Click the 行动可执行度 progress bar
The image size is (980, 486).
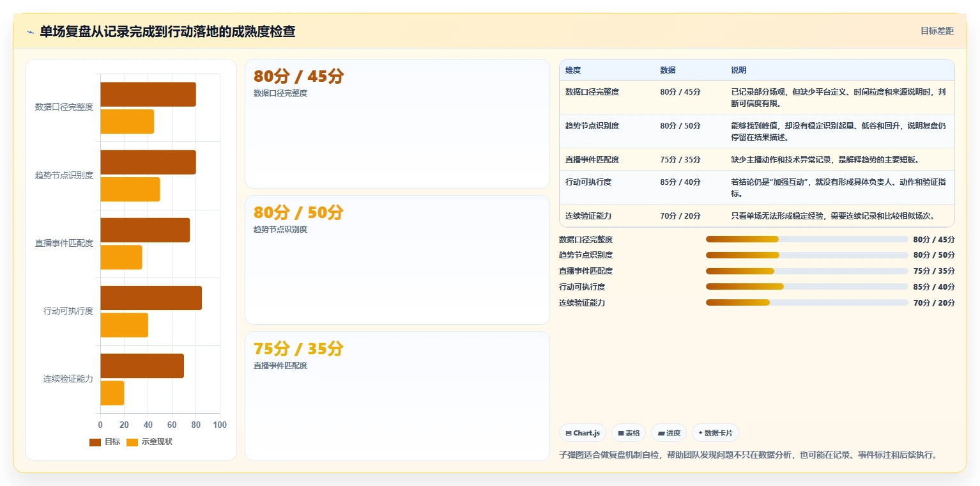(x=807, y=286)
